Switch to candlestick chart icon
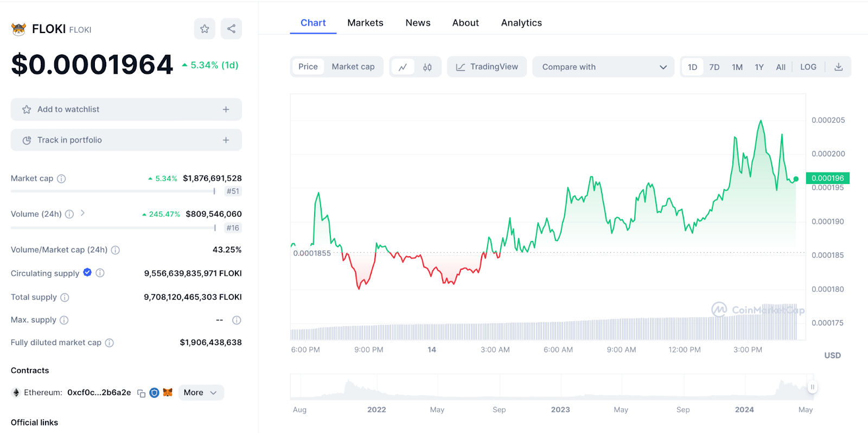The width and height of the screenshot is (868, 433). 427,67
